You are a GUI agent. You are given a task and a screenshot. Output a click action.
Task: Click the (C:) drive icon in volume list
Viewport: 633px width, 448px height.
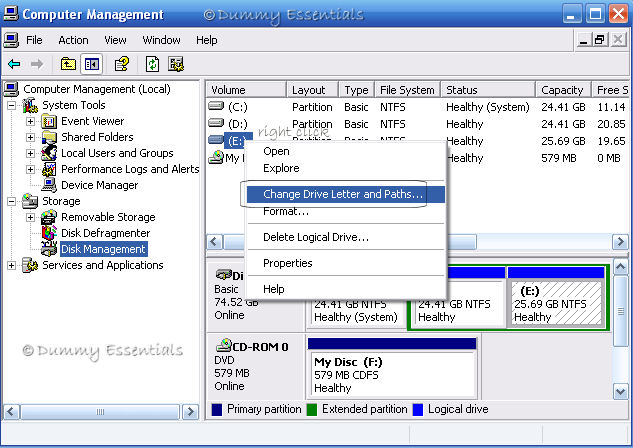pyautogui.click(x=216, y=106)
